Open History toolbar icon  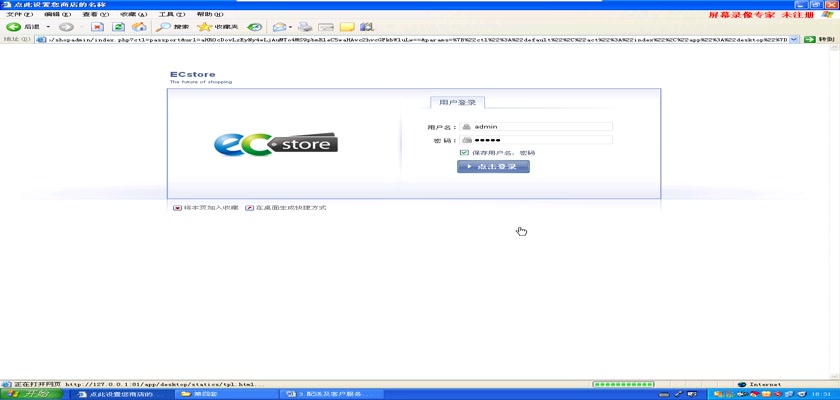255,27
